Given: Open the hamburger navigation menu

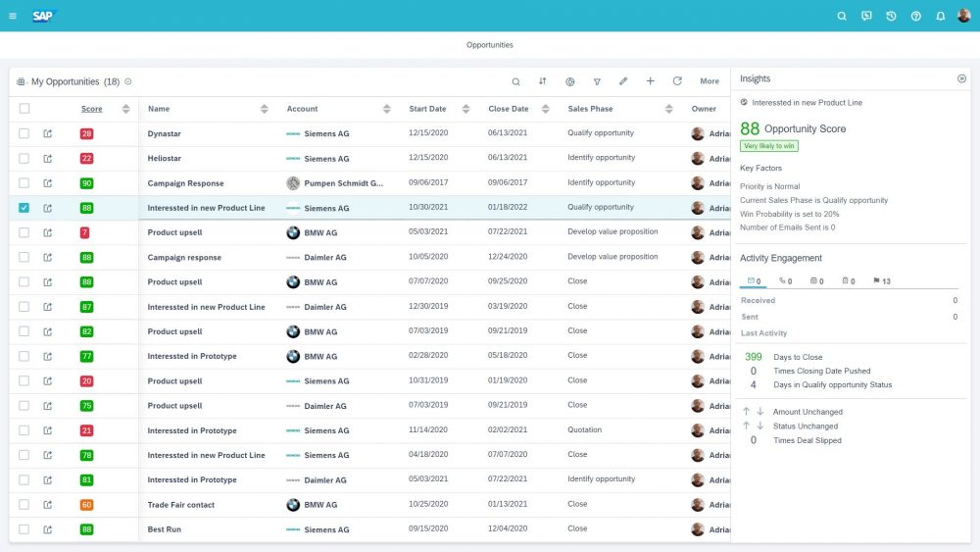Looking at the screenshot, I should [13, 16].
